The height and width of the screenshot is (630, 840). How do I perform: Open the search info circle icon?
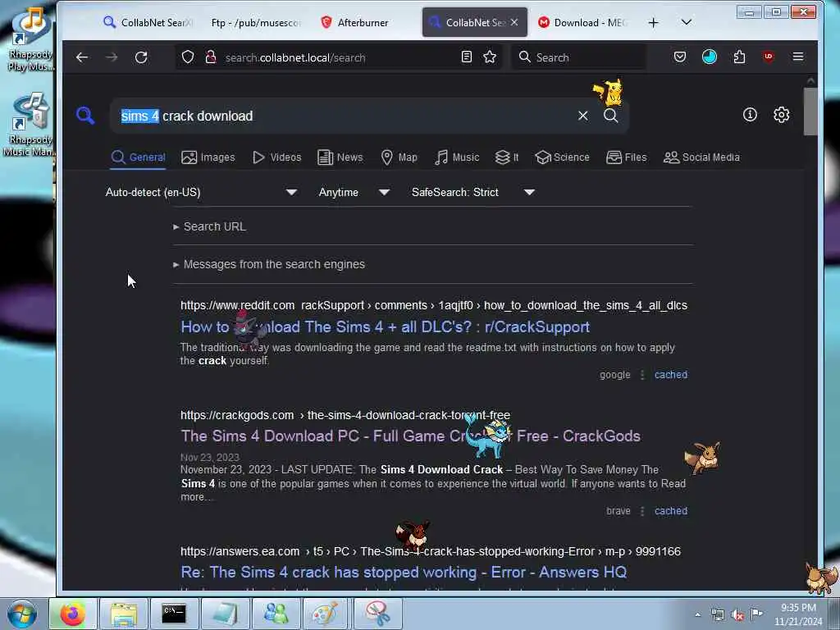[750, 115]
